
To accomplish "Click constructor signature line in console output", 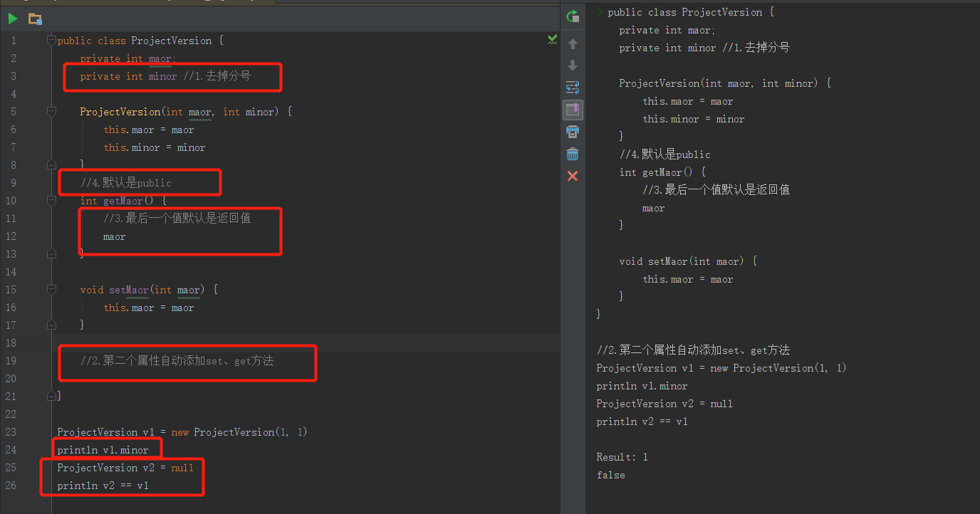I will point(725,83).
